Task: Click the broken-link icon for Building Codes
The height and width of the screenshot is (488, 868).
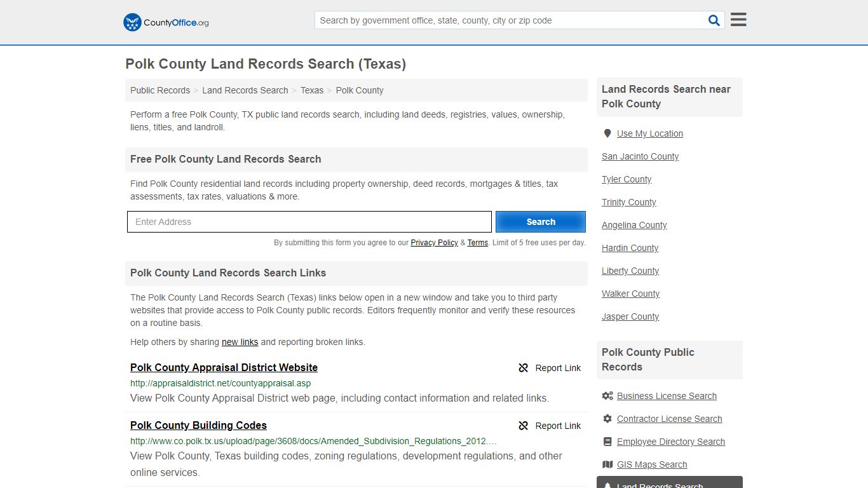Action: [x=524, y=426]
